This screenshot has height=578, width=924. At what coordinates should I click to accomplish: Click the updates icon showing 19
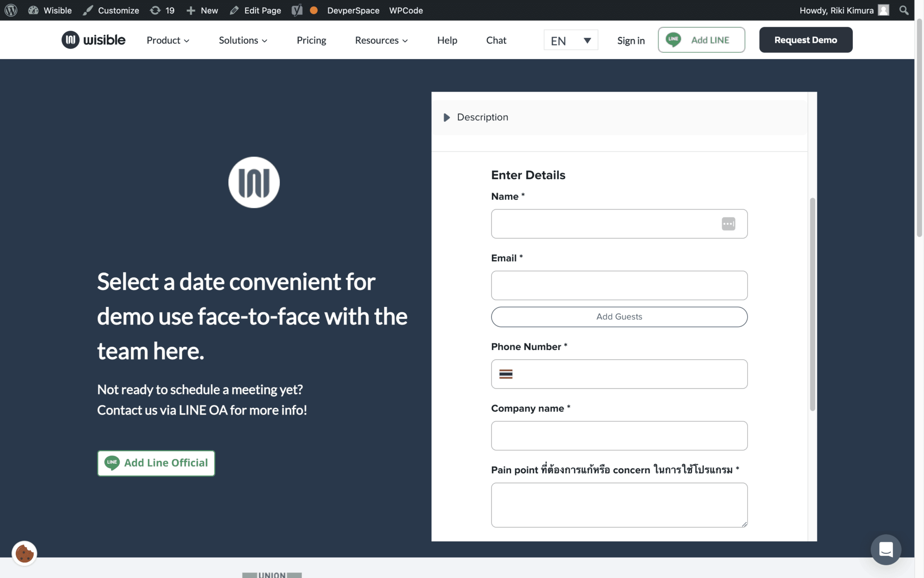[162, 10]
